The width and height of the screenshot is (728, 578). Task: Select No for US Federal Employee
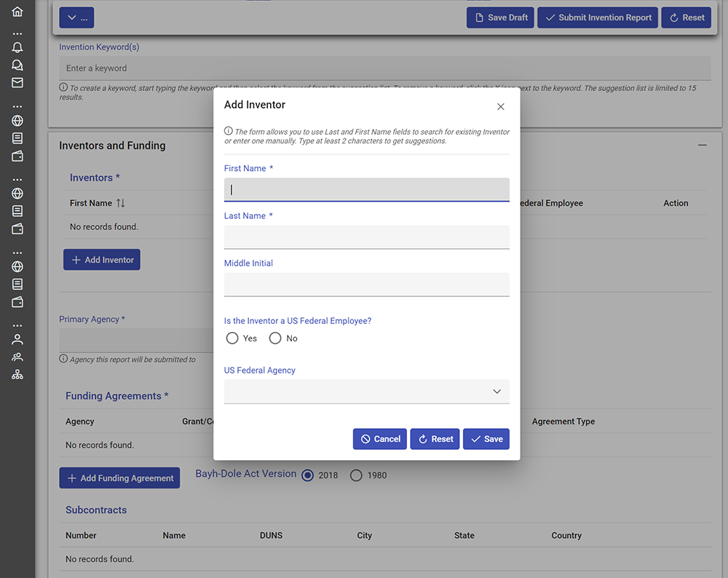[x=275, y=339]
